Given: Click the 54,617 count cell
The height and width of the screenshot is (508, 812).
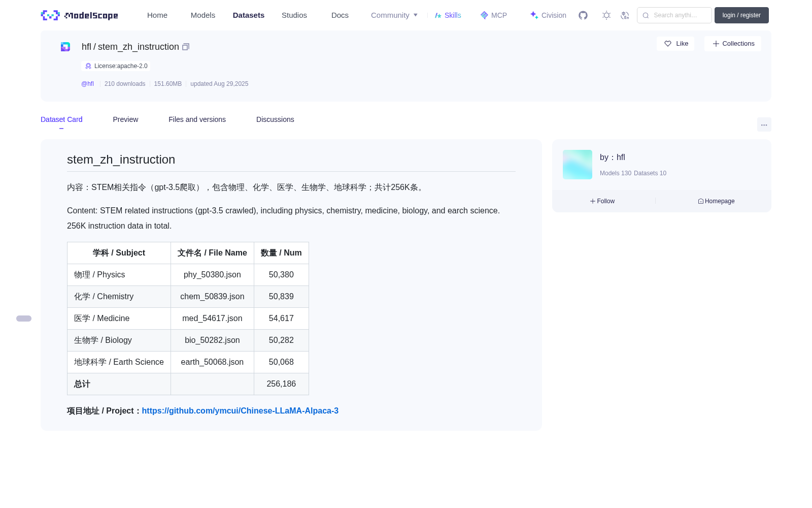Looking at the screenshot, I should point(281,319).
